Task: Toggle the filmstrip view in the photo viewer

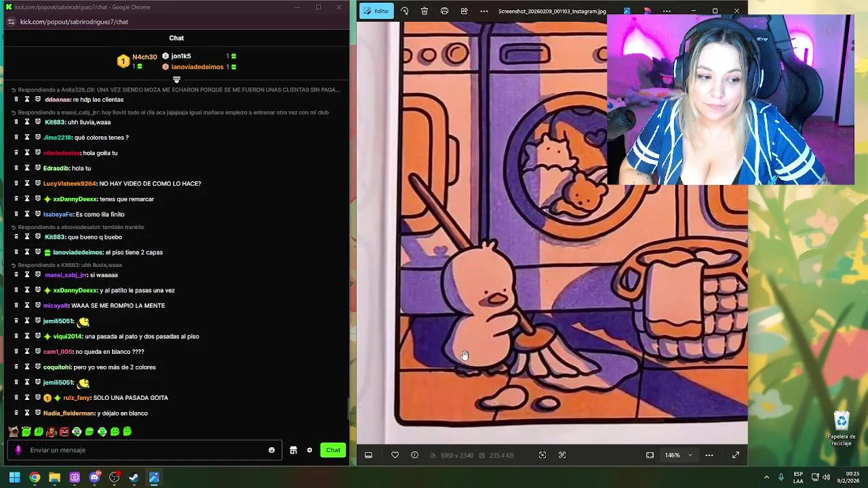Action: point(368,455)
